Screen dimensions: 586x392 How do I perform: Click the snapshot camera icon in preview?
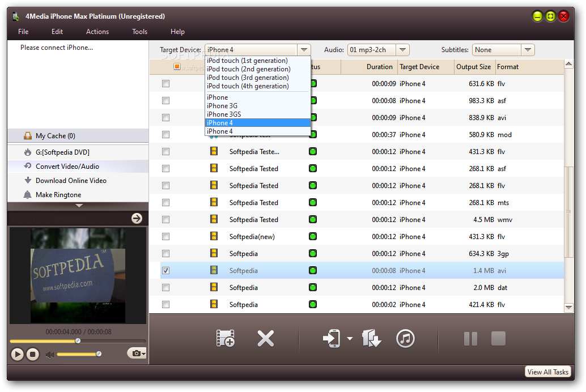137,353
